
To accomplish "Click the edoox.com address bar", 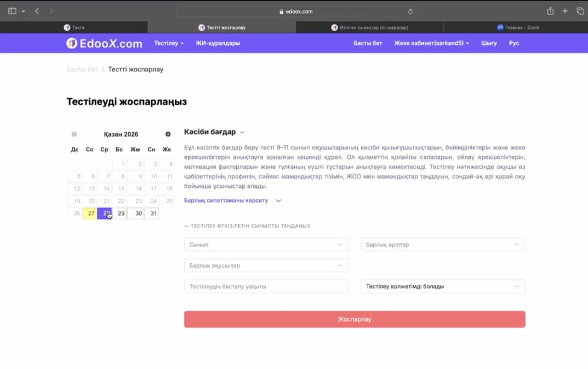I will 295,12.
